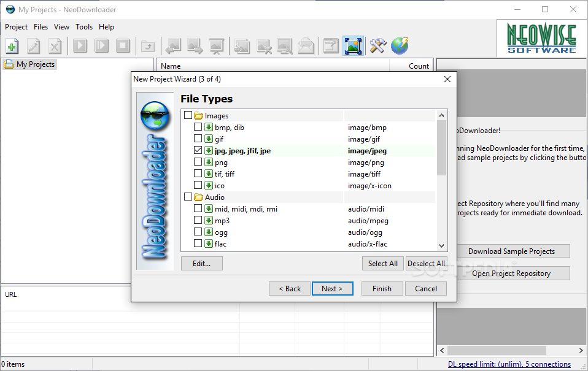Image resolution: width=588 pixels, height=371 pixels.
Task: Open the View menu
Action: (x=61, y=27)
